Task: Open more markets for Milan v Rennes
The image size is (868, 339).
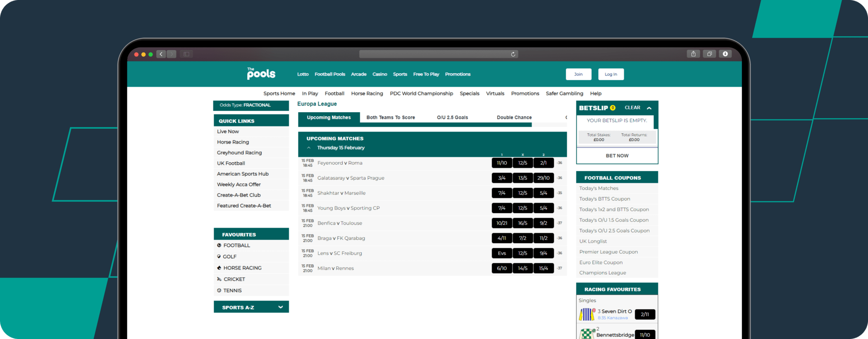Action: (560, 268)
